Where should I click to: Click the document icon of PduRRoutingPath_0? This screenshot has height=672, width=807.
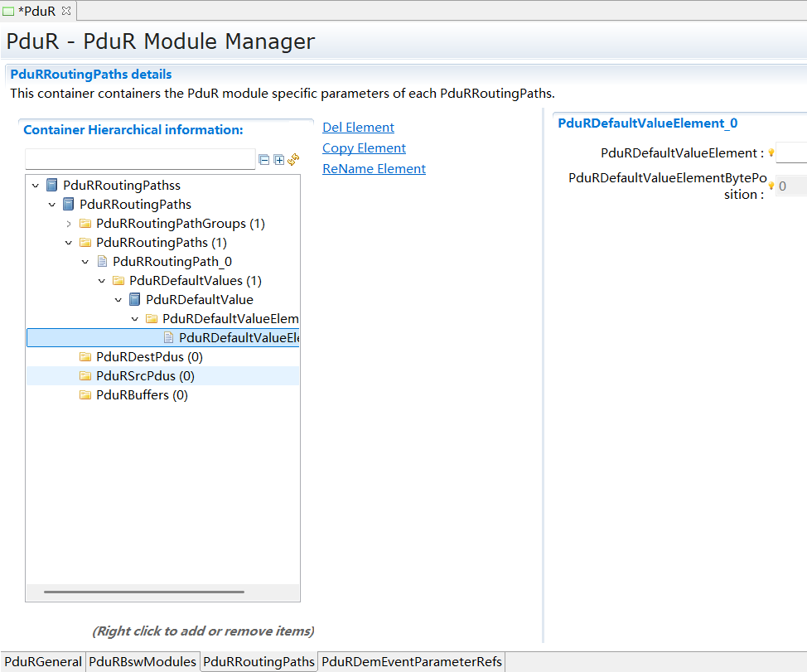tap(102, 261)
